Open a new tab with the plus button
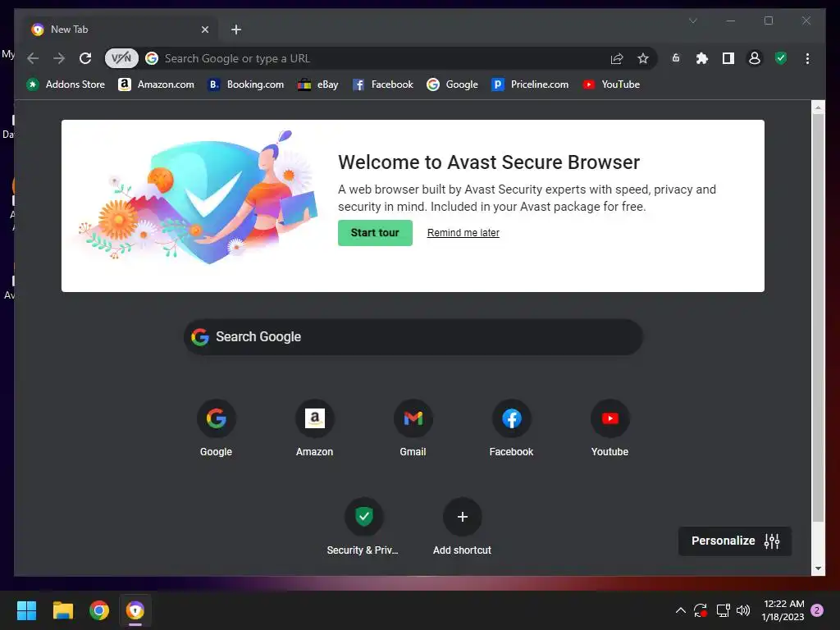Image resolution: width=840 pixels, height=630 pixels. [x=236, y=30]
